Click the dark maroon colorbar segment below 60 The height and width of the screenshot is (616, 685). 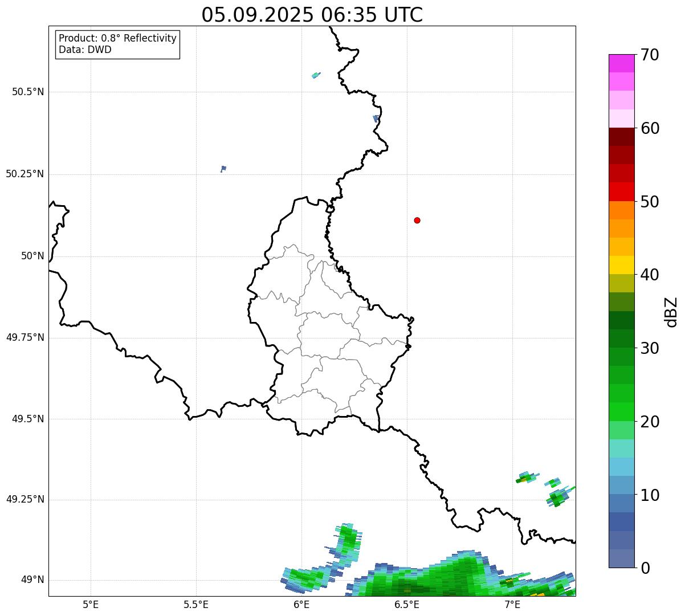tap(622, 137)
